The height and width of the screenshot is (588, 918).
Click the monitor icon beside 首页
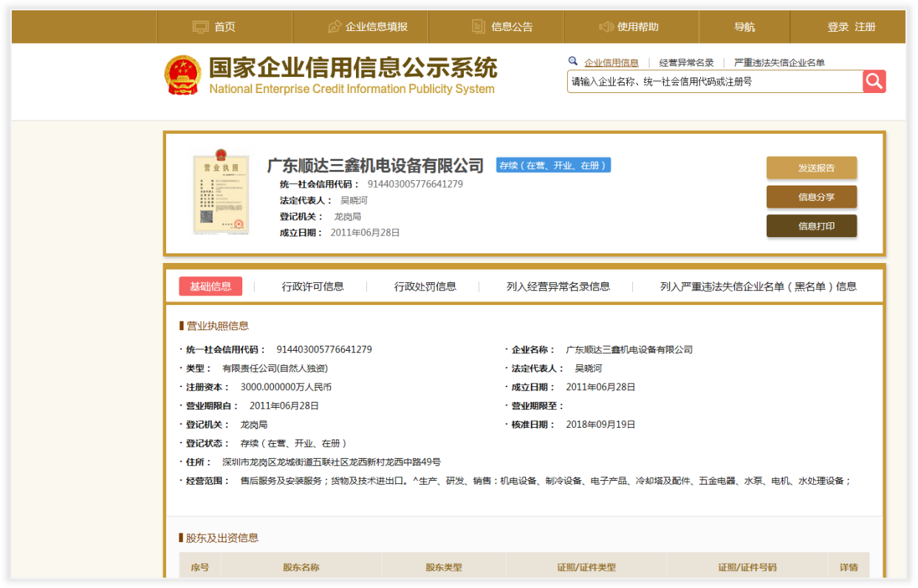(x=201, y=27)
